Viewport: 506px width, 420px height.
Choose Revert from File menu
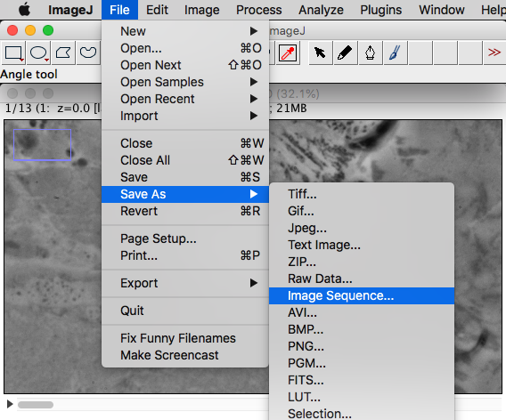click(x=185, y=211)
